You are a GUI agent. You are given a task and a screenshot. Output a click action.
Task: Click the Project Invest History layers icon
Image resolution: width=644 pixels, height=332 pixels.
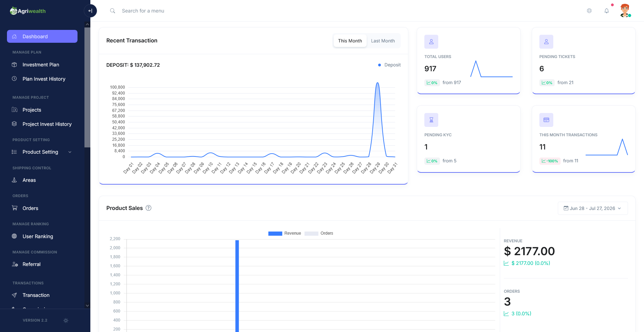tap(14, 124)
